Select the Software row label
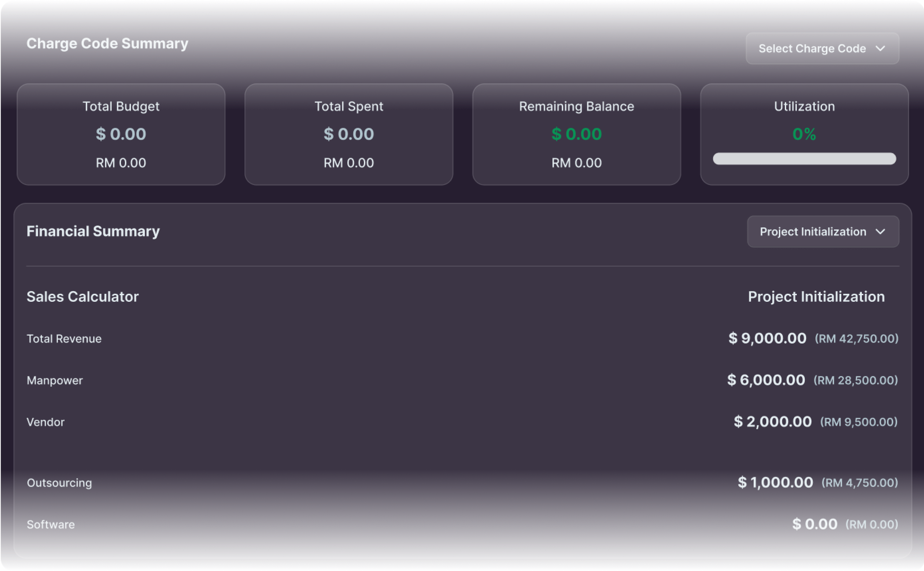This screenshot has height=571, width=924. [50, 525]
